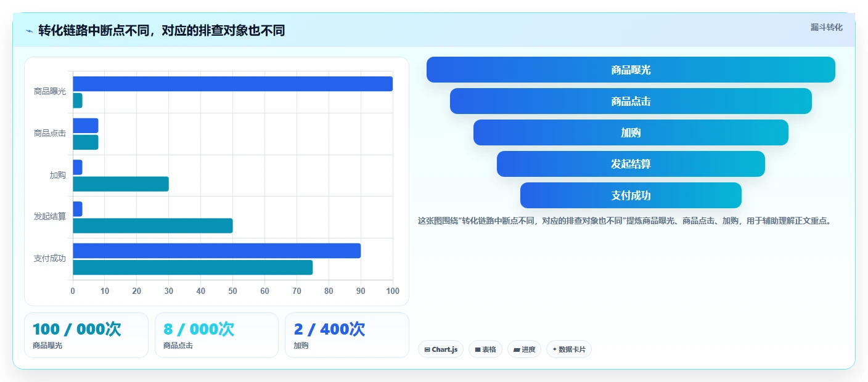The width and height of the screenshot is (868, 382).
Task: Click the 100 tick on the x-axis
Action: 392,291
